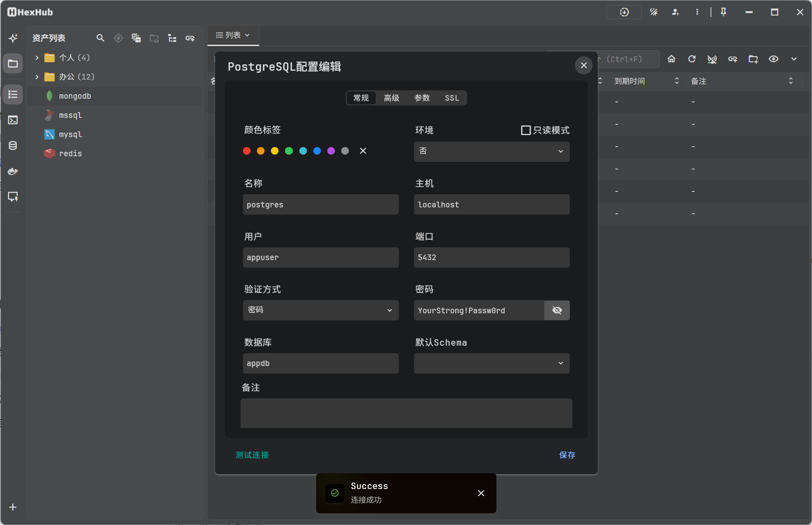Click the collapse-all stacked windows icon
Image resolution: width=812 pixels, height=525 pixels.
(136, 38)
